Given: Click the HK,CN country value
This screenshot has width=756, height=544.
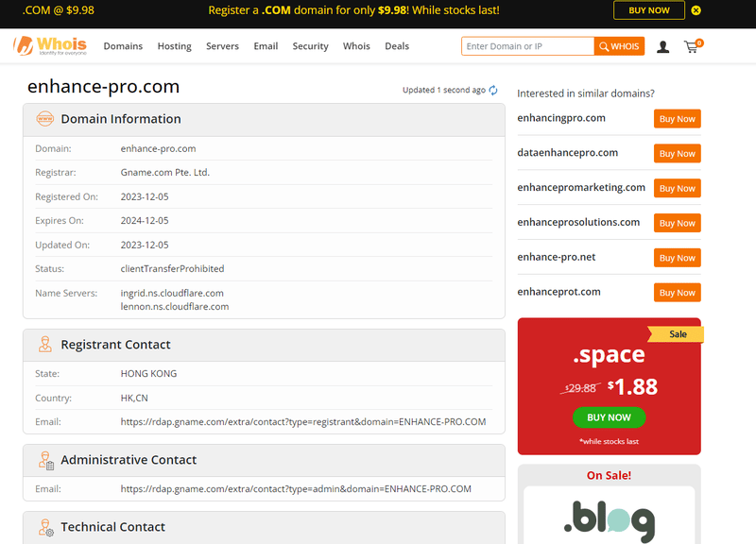Looking at the screenshot, I should [x=134, y=398].
